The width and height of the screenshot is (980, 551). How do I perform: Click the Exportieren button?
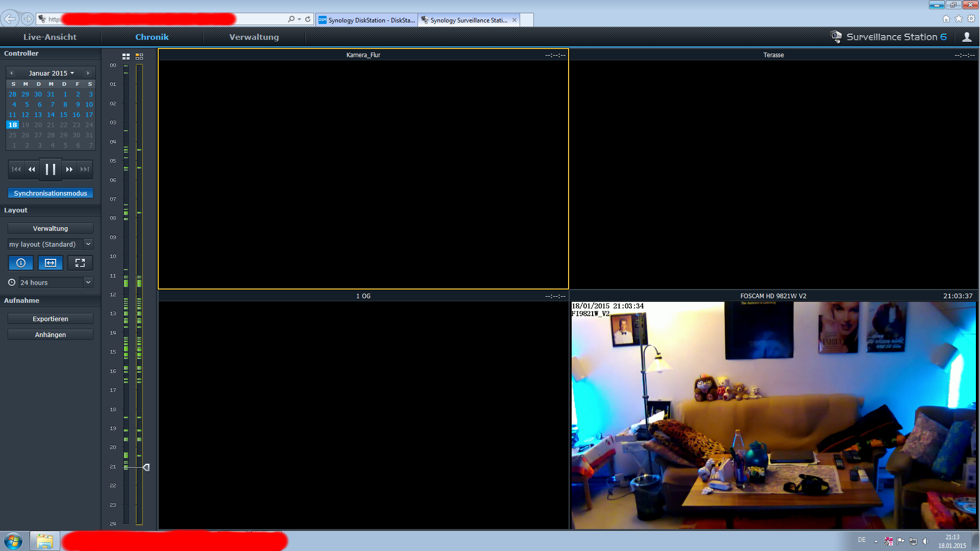coord(51,319)
